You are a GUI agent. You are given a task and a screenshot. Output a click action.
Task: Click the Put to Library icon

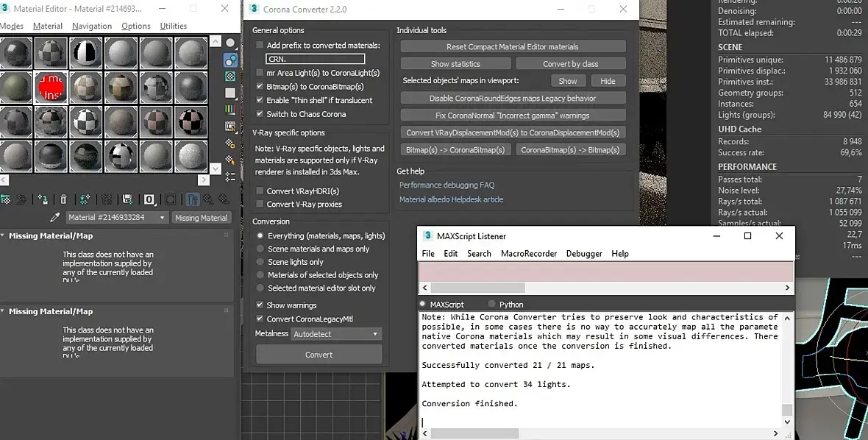point(127,199)
